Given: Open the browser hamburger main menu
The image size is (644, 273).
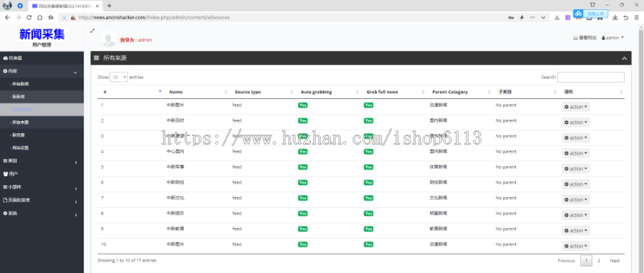Looking at the screenshot, I should (x=636, y=18).
